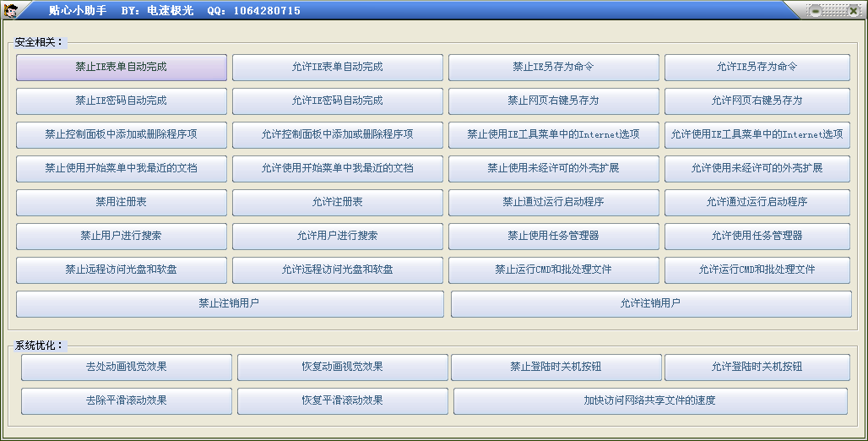
Task: Click 加快访问网络共享文件的速度
Action: coord(650,401)
